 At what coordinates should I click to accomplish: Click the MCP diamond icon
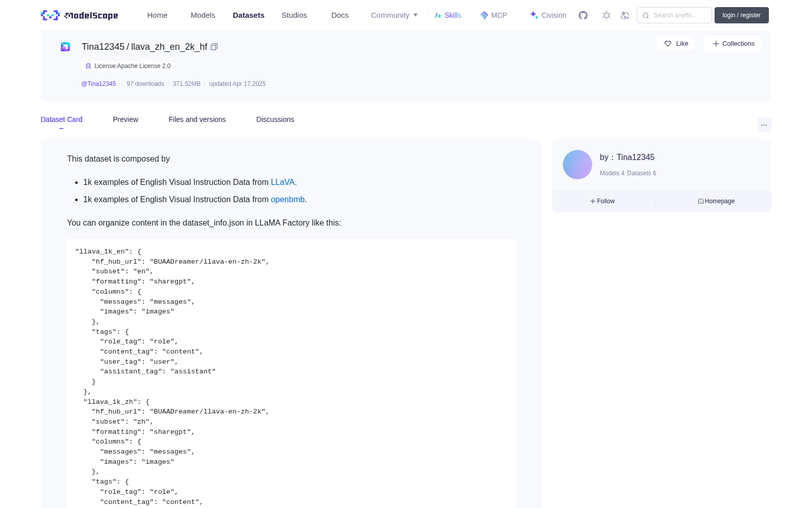(x=484, y=15)
